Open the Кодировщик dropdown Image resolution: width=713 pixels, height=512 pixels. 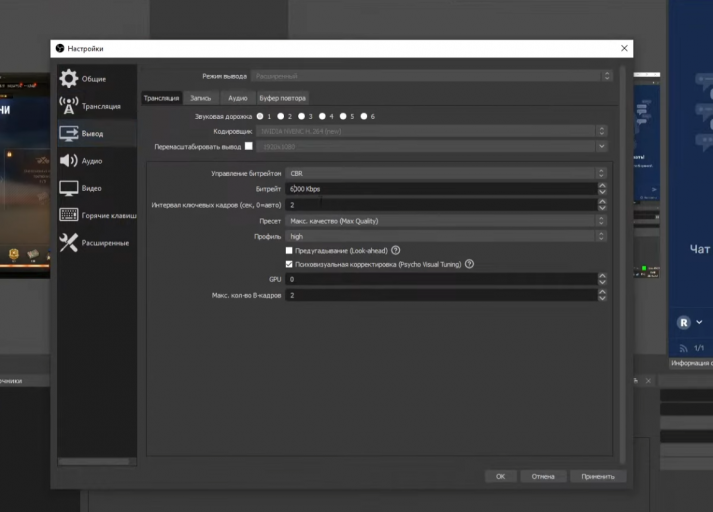[x=432, y=131]
